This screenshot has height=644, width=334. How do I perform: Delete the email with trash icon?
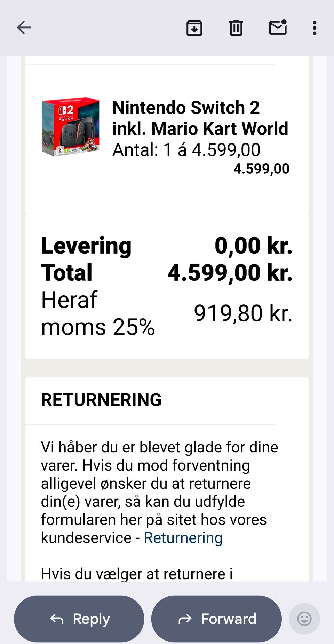pyautogui.click(x=236, y=28)
